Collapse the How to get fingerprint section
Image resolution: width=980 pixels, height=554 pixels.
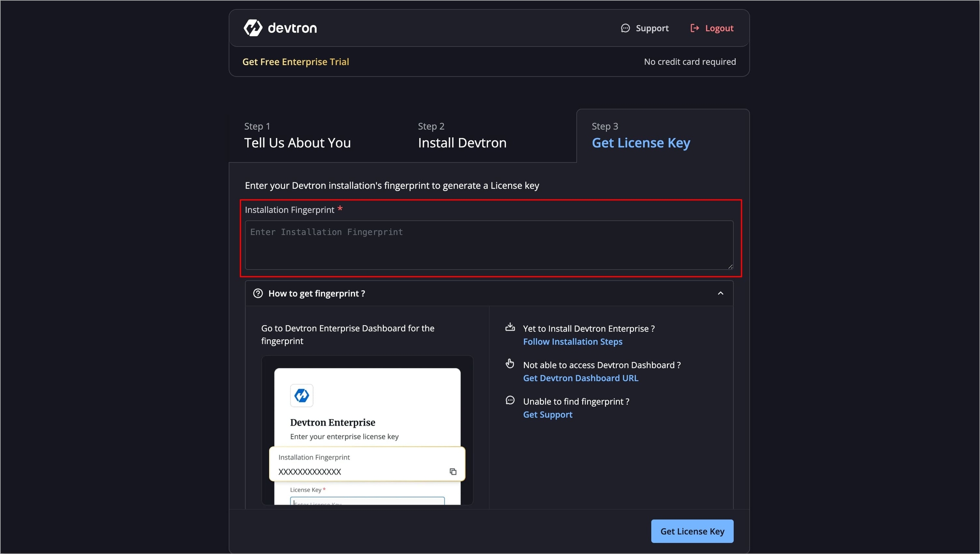pos(721,293)
